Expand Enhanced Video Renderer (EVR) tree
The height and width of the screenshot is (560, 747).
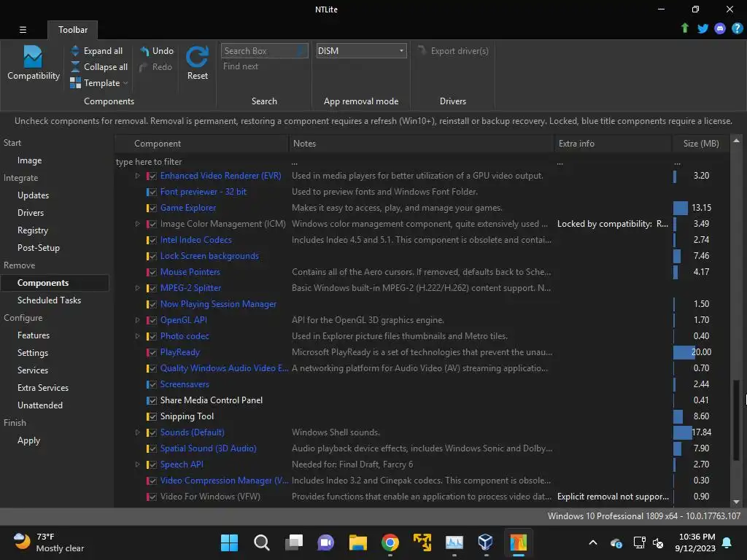click(x=137, y=176)
